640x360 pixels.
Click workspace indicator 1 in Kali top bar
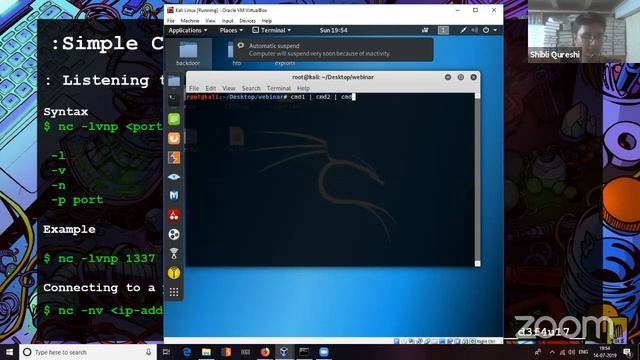click(x=443, y=30)
